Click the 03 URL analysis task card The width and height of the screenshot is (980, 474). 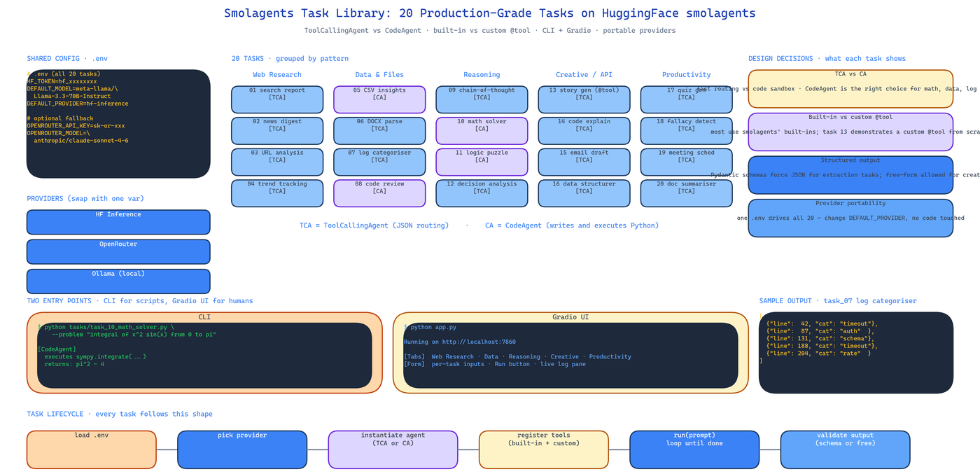pyautogui.click(x=277, y=162)
